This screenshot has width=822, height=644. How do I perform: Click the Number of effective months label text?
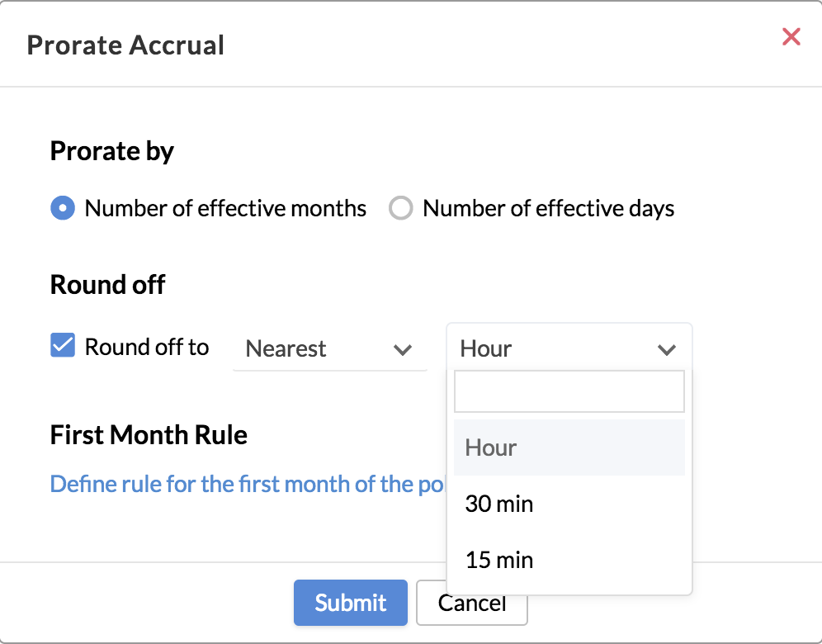(225, 209)
